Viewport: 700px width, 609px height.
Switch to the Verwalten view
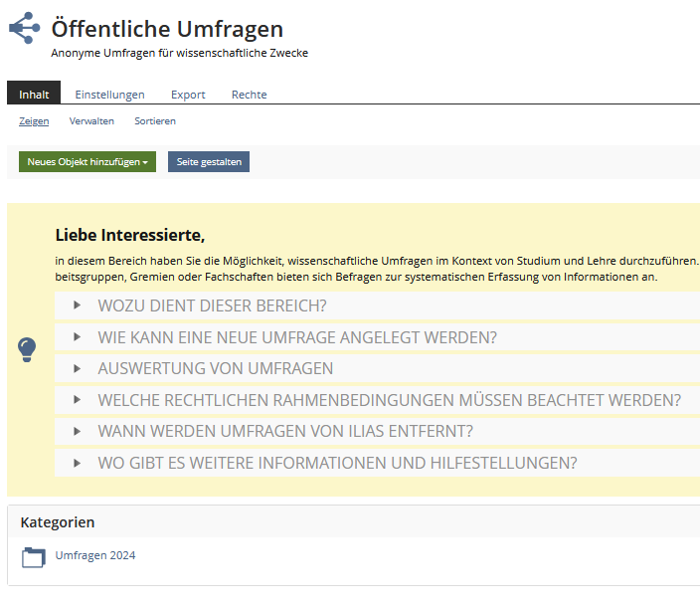click(91, 121)
